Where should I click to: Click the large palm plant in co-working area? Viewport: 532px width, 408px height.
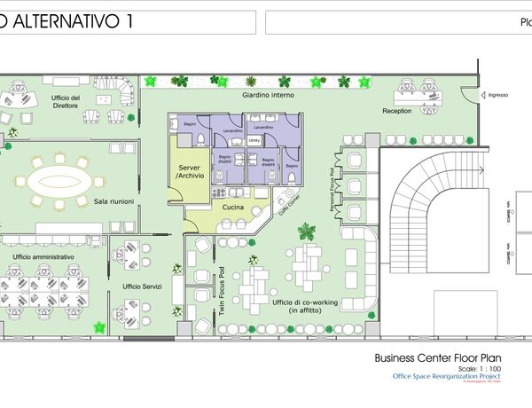(x=308, y=233)
